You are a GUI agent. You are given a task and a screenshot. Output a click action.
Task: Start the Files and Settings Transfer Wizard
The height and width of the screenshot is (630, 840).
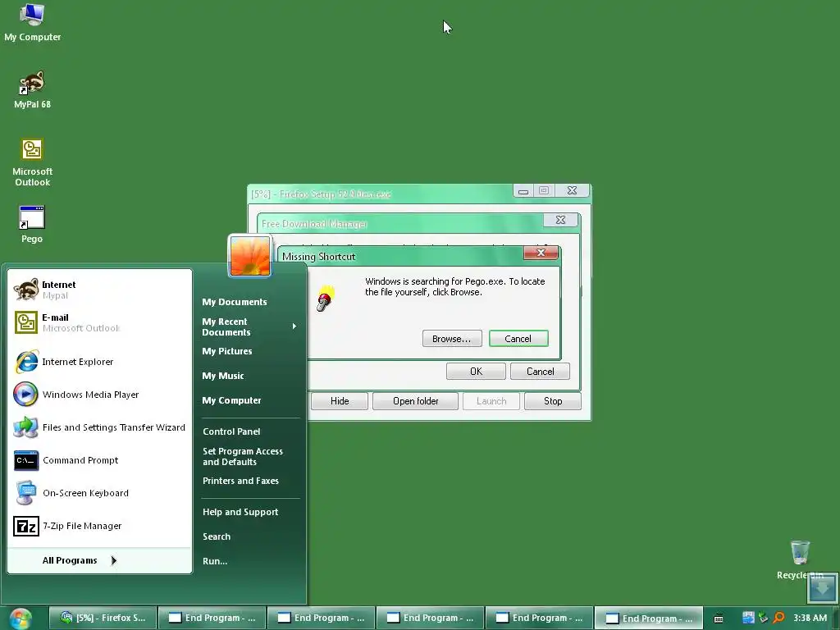point(99,427)
